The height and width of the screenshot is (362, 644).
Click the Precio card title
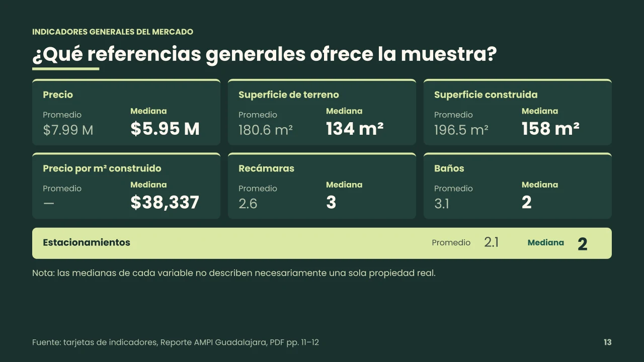58,95
